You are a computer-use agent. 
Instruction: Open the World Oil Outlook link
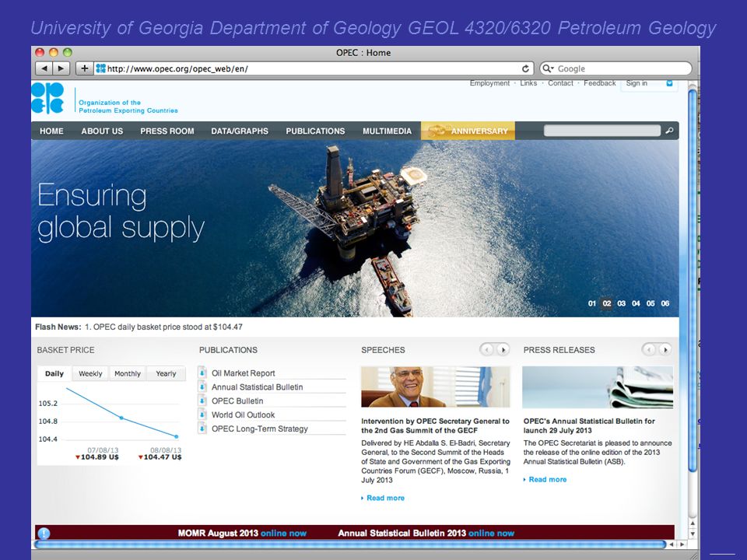point(244,415)
